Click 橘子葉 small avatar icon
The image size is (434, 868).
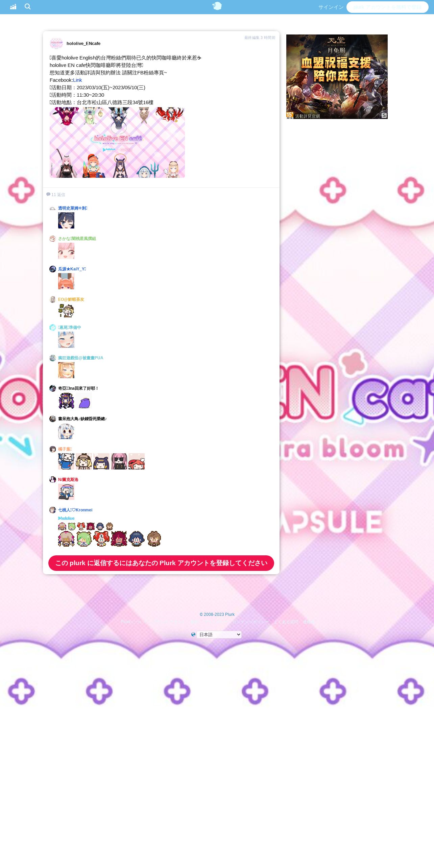coord(52,449)
